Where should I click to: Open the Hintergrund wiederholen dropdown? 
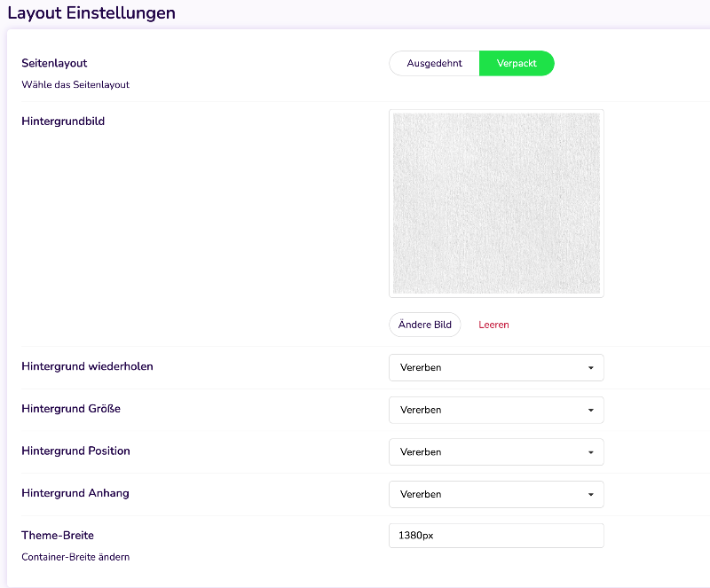pos(496,367)
